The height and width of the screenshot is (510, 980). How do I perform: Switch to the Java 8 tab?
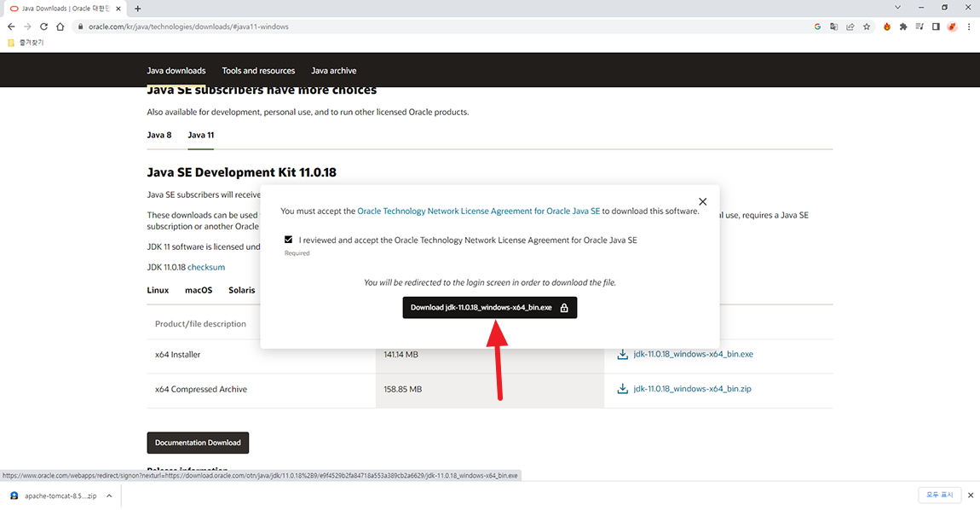[159, 135]
